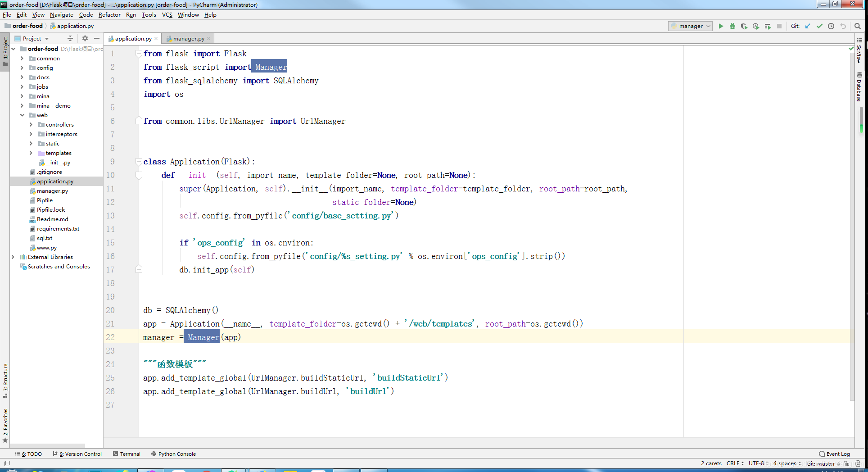Select Pipfile.lock in the project tree
The image size is (868, 472).
[x=50, y=210]
